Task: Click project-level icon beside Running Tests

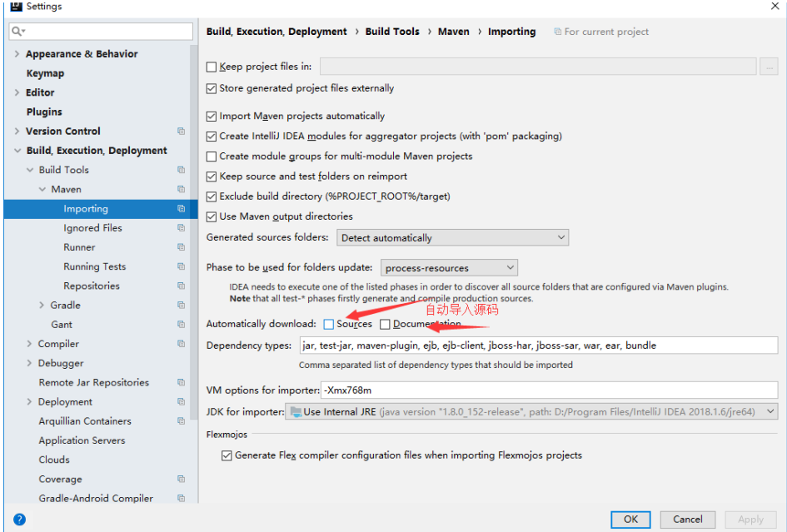Action: tap(182, 266)
